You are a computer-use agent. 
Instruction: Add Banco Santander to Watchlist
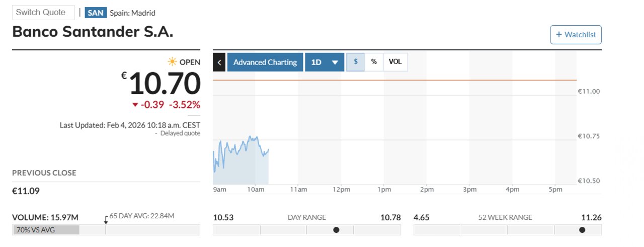point(576,35)
